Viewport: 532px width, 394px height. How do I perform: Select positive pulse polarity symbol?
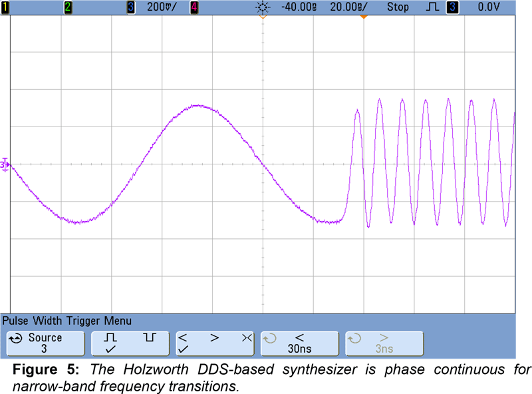[x=110, y=337]
